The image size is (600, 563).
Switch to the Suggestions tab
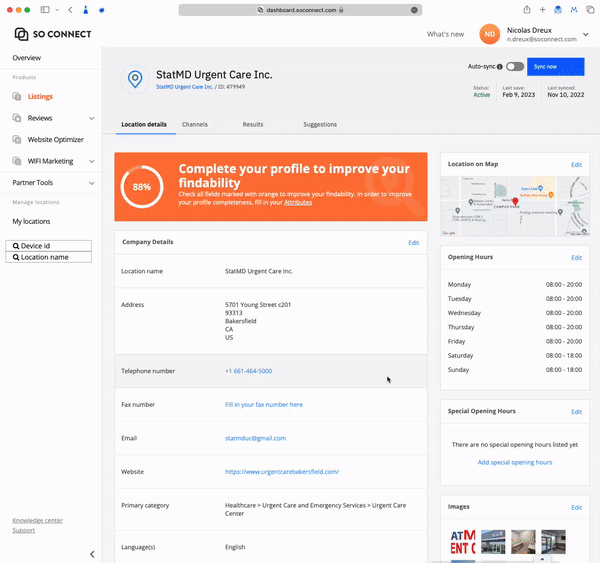pyautogui.click(x=320, y=124)
